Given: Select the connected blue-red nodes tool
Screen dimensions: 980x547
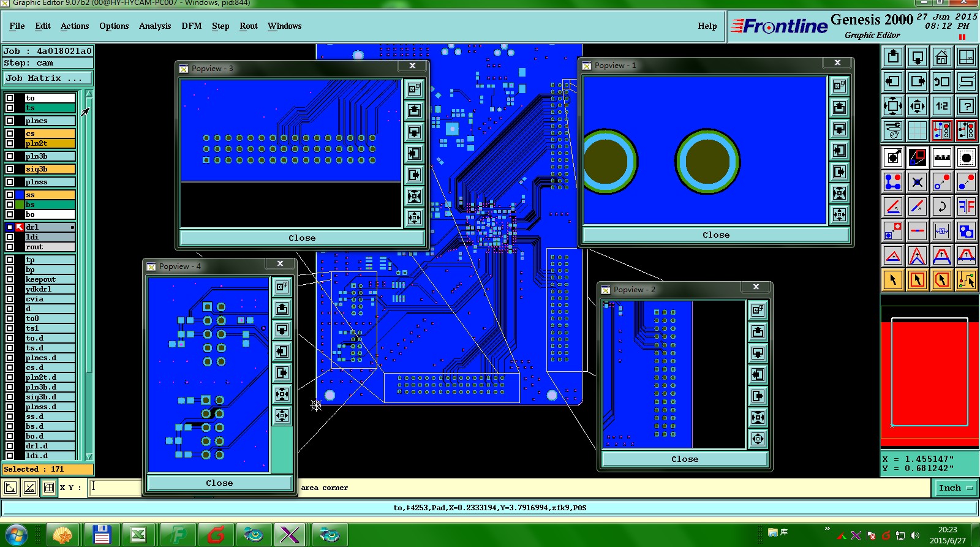Looking at the screenshot, I should [893, 182].
